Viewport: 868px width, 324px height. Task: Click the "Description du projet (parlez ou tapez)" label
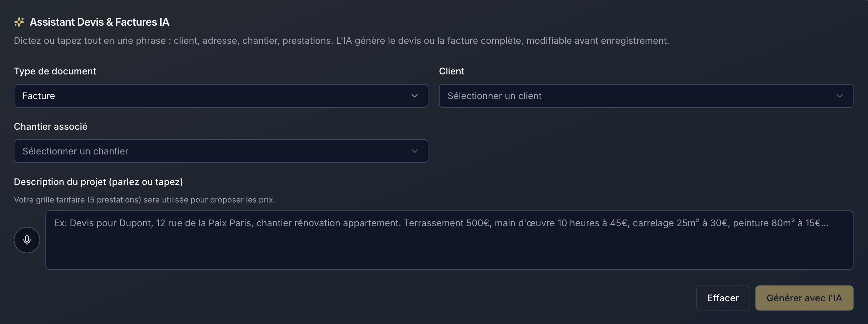click(98, 182)
